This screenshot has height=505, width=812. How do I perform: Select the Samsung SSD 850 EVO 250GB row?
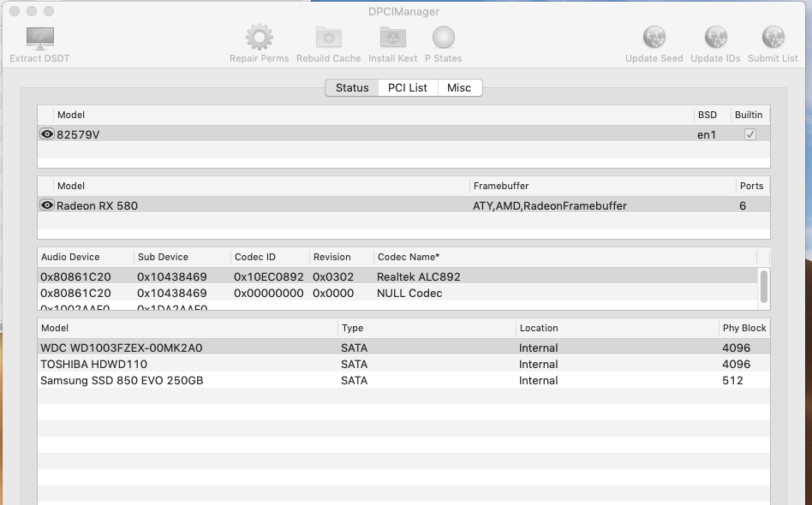tap(404, 380)
